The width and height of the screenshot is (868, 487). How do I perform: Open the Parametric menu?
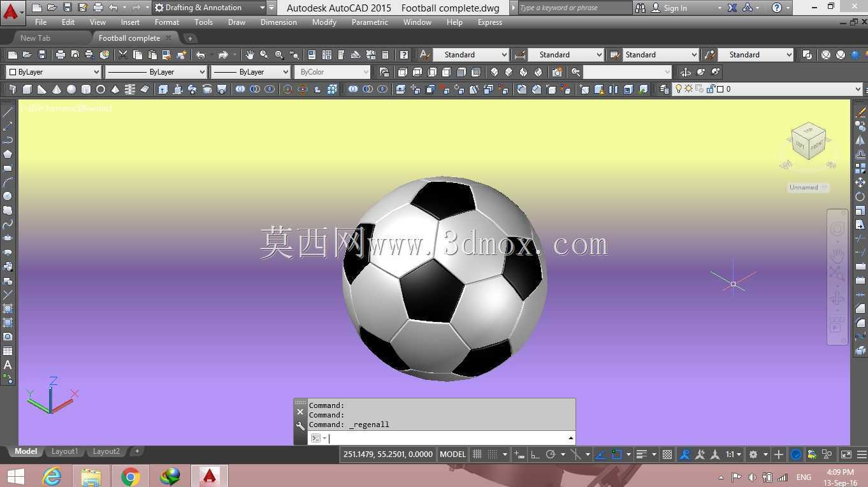tap(370, 22)
